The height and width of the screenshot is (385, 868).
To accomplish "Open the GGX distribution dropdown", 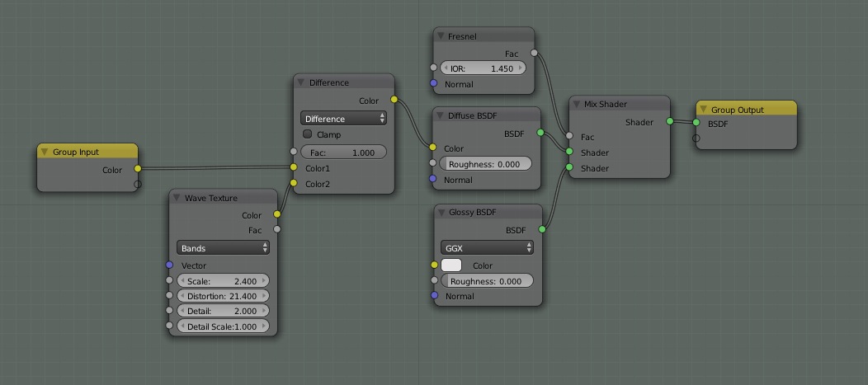I will 487,248.
